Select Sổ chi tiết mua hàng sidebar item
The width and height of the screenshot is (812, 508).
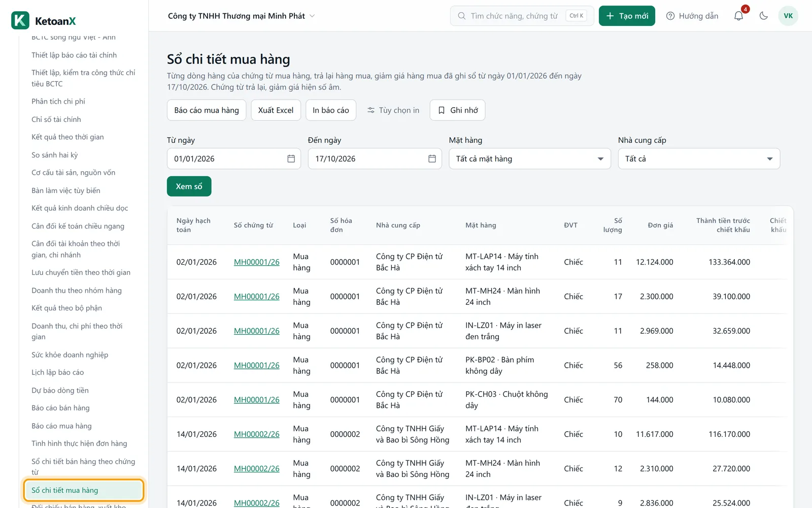[84, 490]
